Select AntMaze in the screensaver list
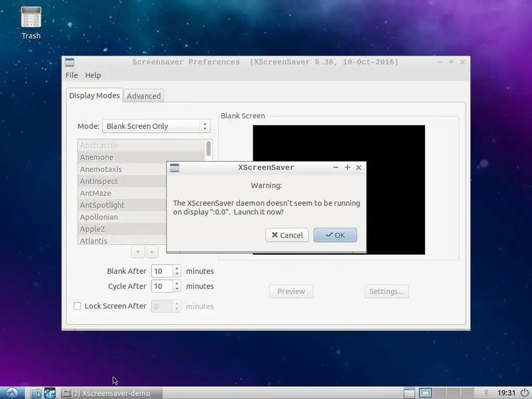Screen dimensions: 532x399 122,193
